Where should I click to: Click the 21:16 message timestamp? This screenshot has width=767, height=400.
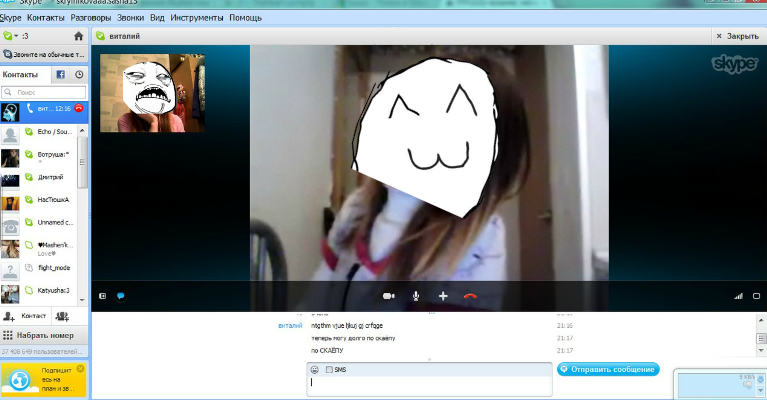point(564,325)
